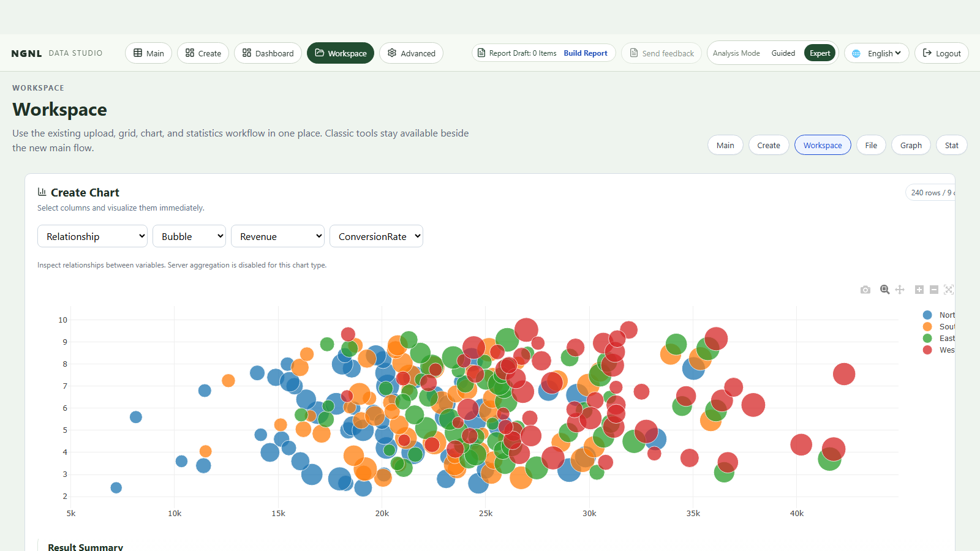Click the globe language icon
The width and height of the screenshot is (980, 551).
[856, 53]
